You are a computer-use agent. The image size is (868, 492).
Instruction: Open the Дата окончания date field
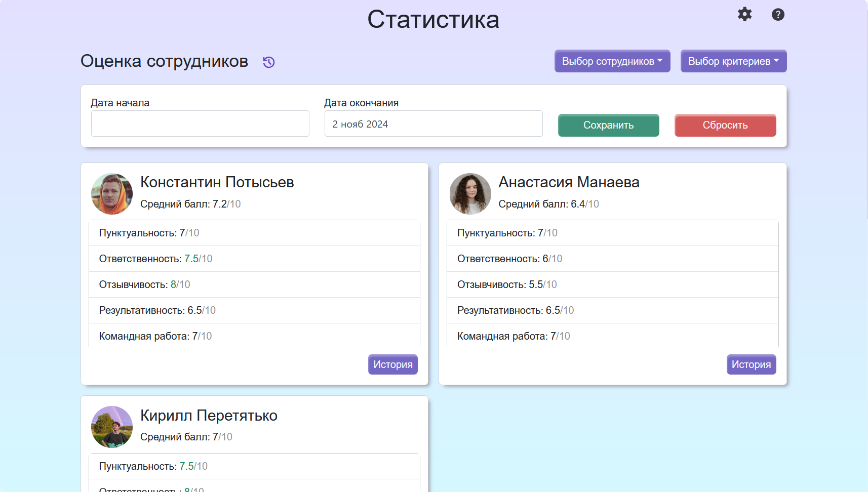coord(433,124)
